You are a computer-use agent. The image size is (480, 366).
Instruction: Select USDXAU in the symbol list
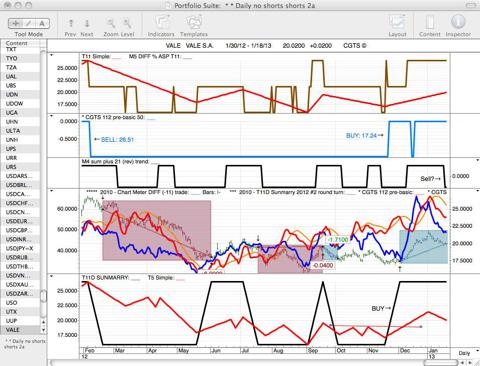point(21,285)
